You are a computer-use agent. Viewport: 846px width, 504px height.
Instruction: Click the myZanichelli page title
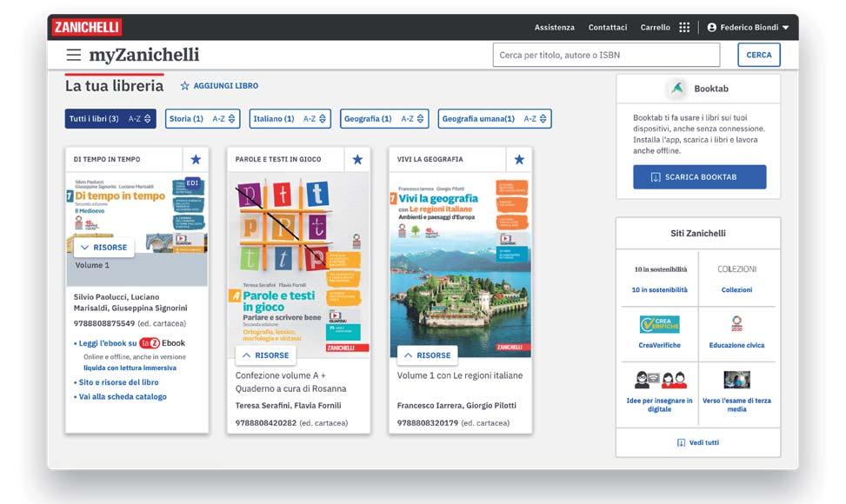pos(144,55)
